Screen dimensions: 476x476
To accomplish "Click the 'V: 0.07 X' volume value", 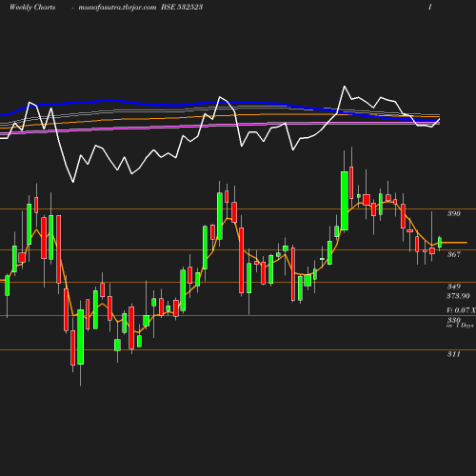I will pos(461,310).
